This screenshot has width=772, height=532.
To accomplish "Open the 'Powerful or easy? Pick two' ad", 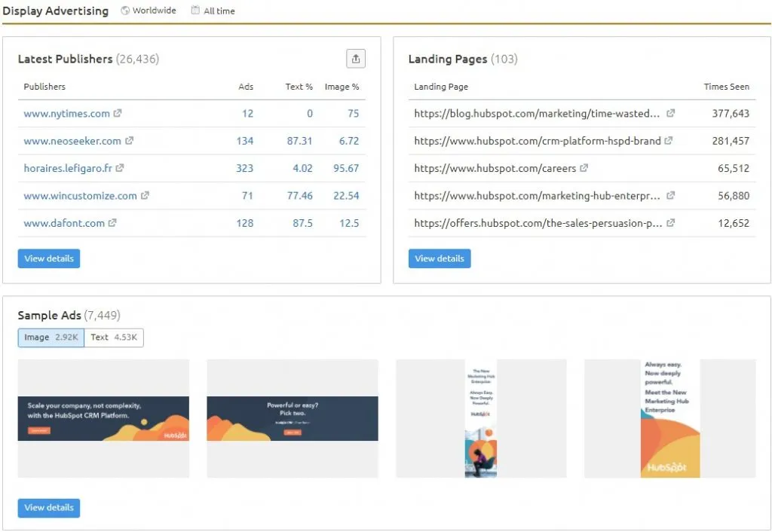I will tap(293, 418).
